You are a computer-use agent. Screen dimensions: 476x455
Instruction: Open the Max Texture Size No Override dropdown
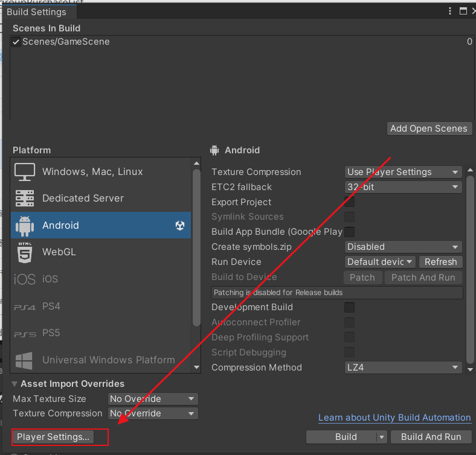click(x=153, y=399)
